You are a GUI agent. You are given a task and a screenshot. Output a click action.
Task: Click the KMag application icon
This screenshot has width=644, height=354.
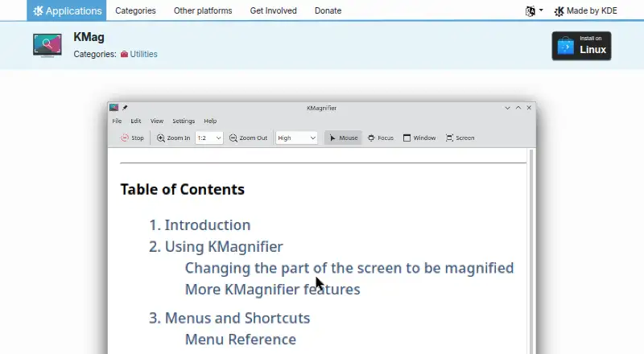point(47,45)
